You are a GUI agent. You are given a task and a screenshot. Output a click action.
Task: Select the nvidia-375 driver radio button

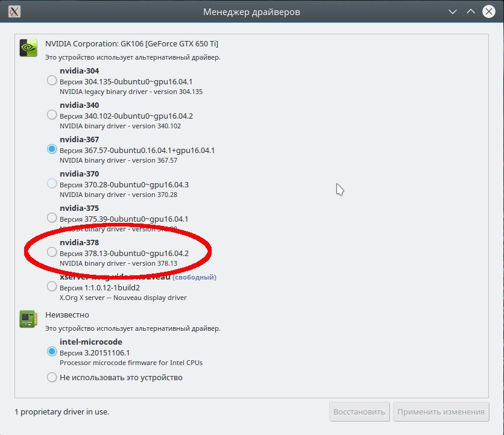click(x=52, y=218)
